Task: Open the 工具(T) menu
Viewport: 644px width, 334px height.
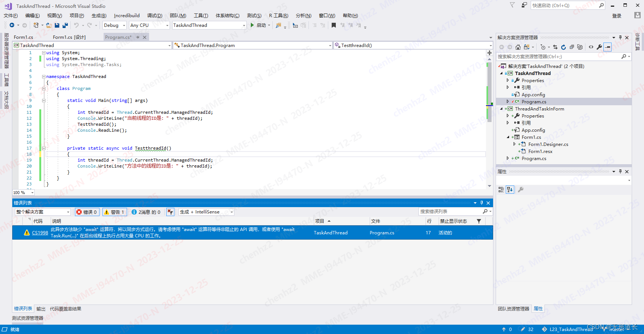Action: click(x=201, y=16)
